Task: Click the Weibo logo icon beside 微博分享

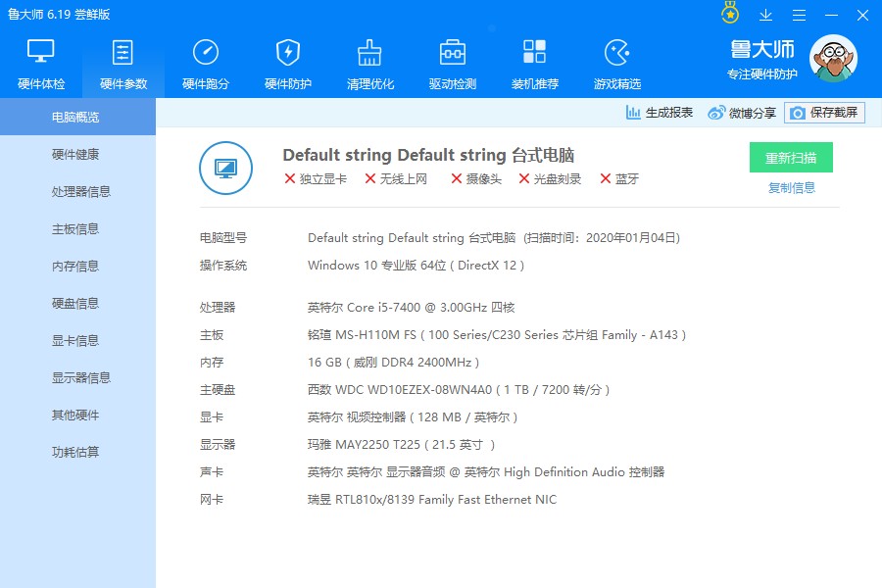Action: pos(716,113)
